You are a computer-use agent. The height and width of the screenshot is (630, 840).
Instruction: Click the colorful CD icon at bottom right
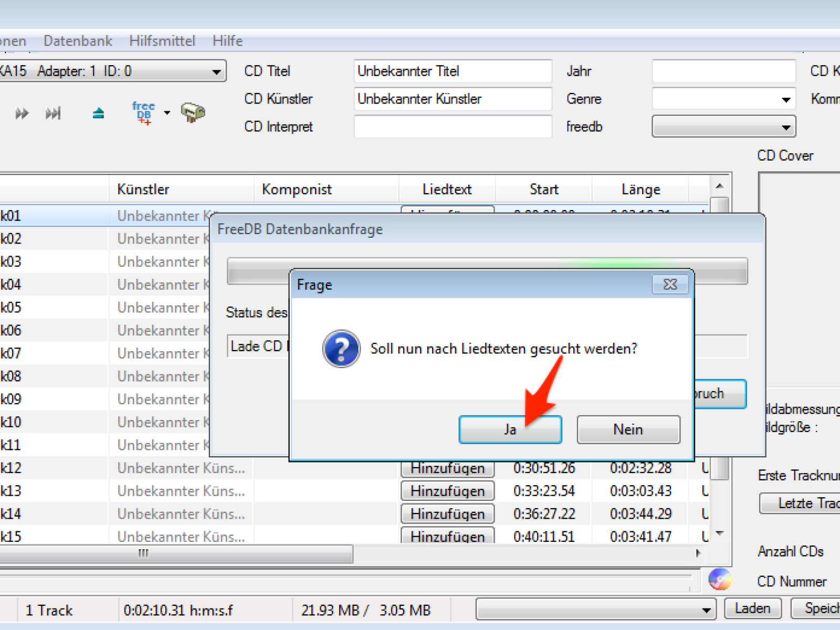coord(719,580)
